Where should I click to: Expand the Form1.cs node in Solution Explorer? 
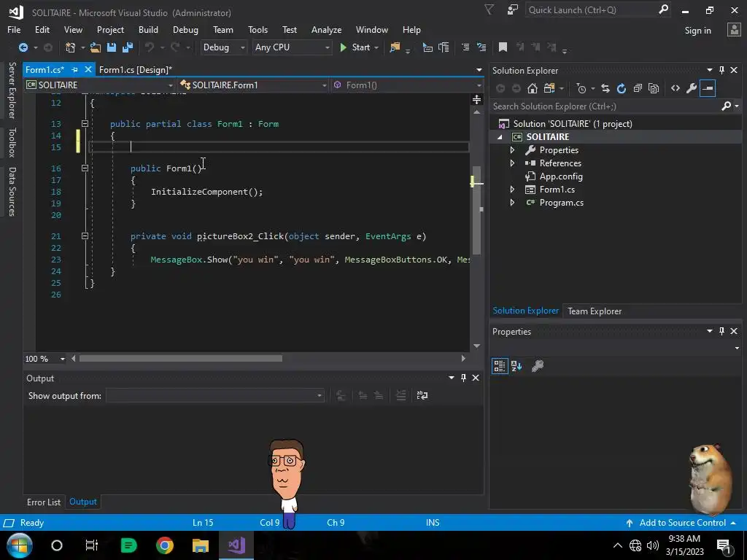(x=512, y=190)
